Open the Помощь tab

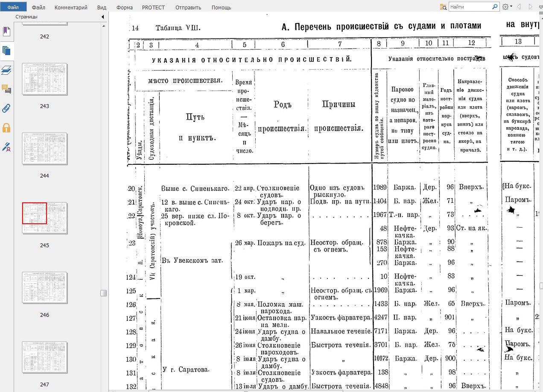[x=221, y=7]
